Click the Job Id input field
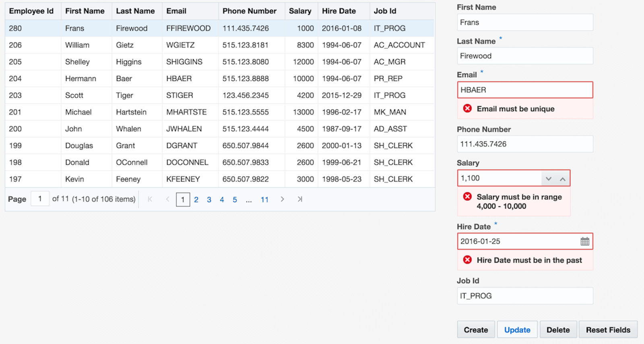 (x=525, y=296)
